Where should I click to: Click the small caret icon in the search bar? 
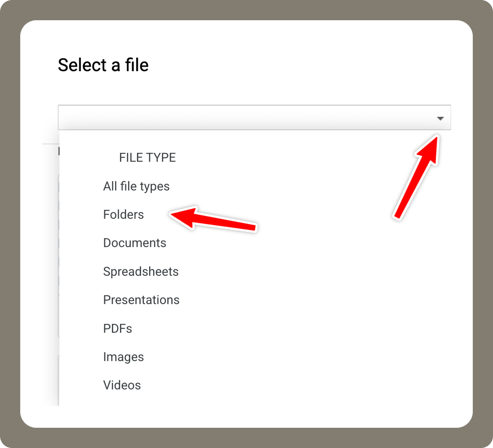click(440, 118)
